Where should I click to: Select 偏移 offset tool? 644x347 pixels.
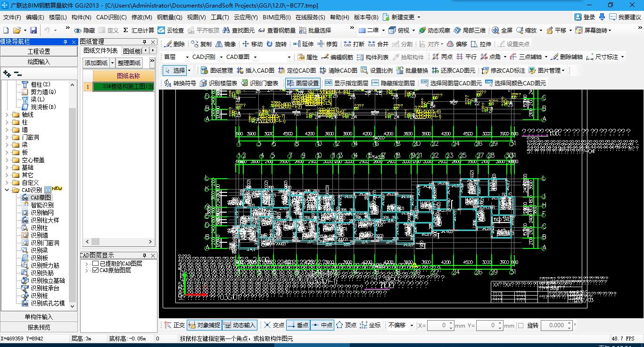(457, 44)
